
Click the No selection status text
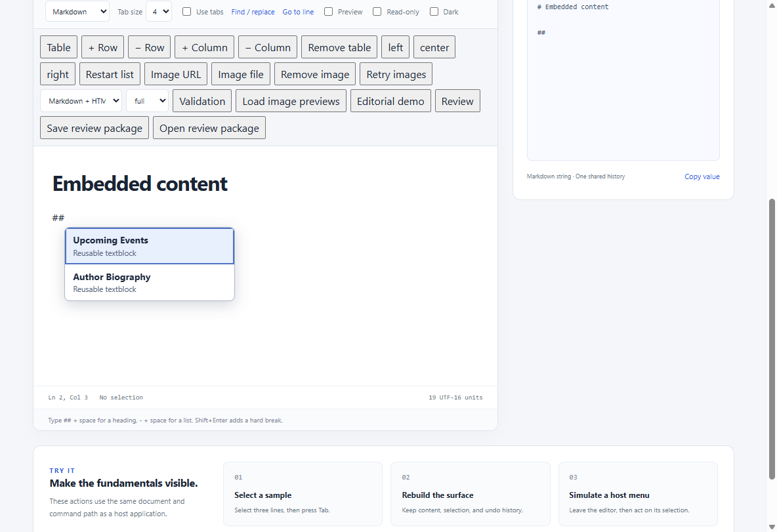tap(121, 398)
